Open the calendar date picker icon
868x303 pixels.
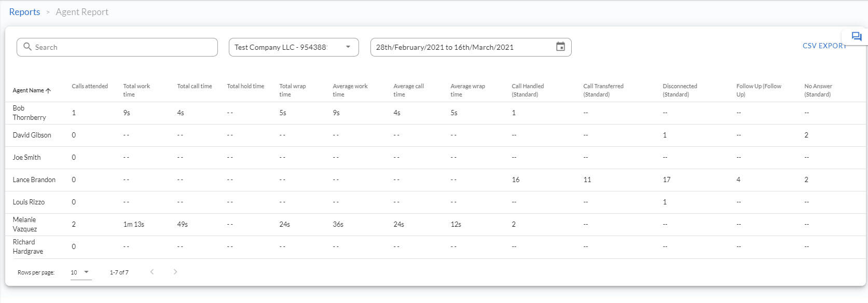pos(560,47)
